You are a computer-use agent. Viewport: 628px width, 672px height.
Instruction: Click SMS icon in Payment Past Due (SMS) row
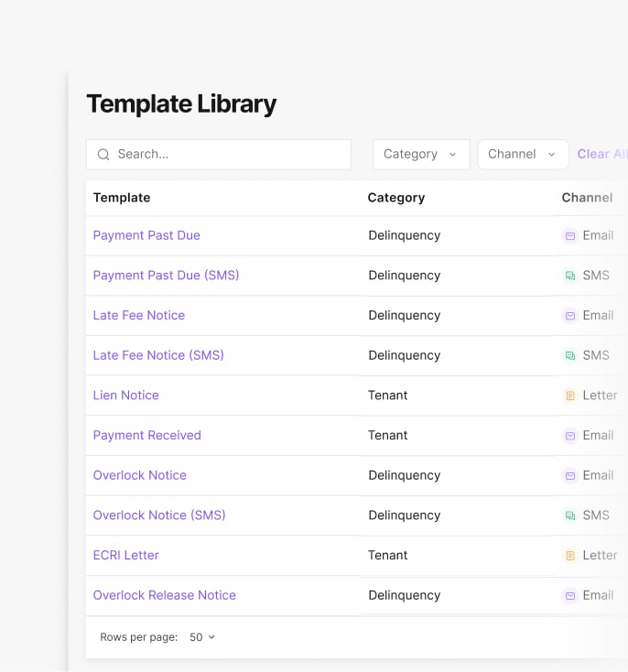(570, 276)
